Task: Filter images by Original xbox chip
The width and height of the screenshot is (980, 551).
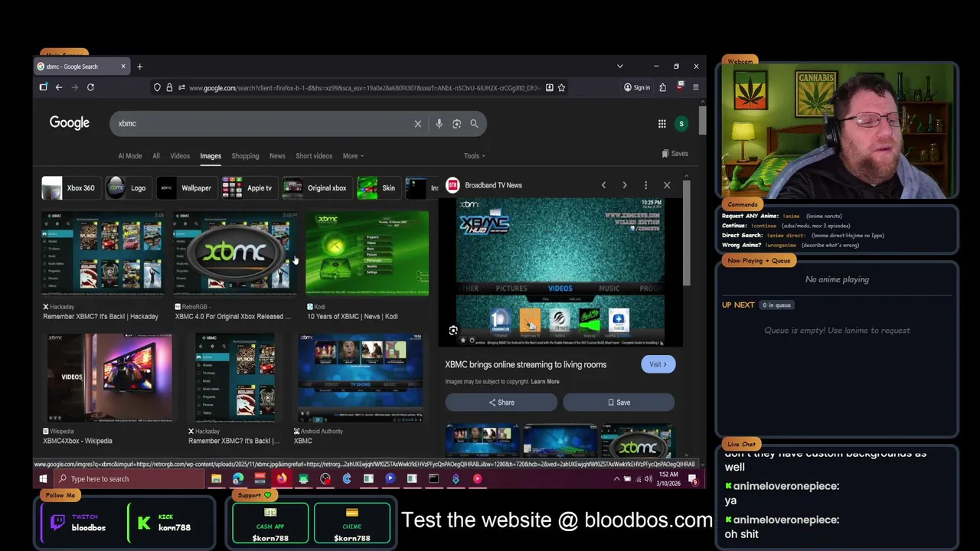Action: (316, 187)
